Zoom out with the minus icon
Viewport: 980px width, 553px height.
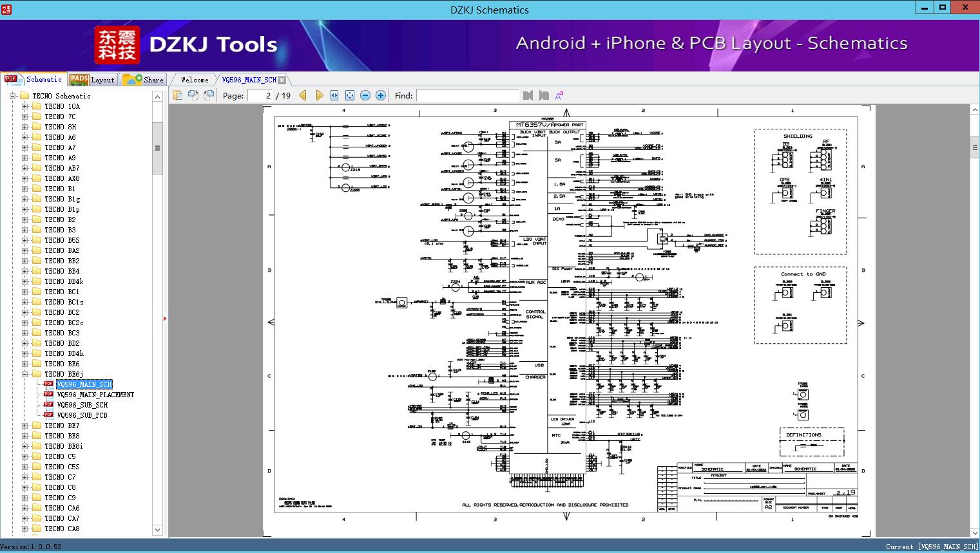[x=365, y=95]
